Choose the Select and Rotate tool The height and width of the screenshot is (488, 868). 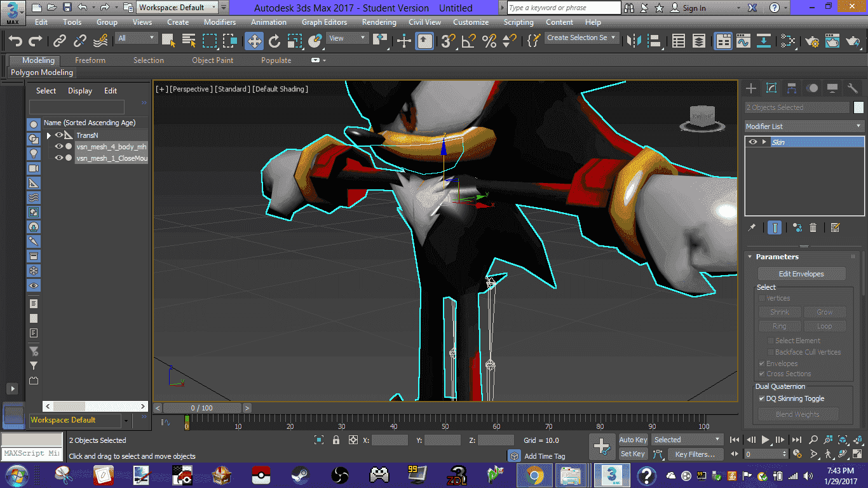[x=275, y=41]
